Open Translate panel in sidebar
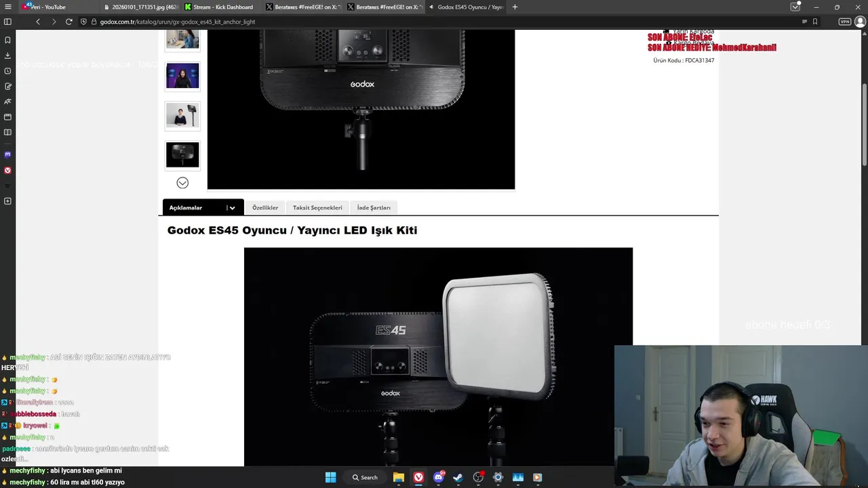The width and height of the screenshot is (868, 488). [7, 102]
